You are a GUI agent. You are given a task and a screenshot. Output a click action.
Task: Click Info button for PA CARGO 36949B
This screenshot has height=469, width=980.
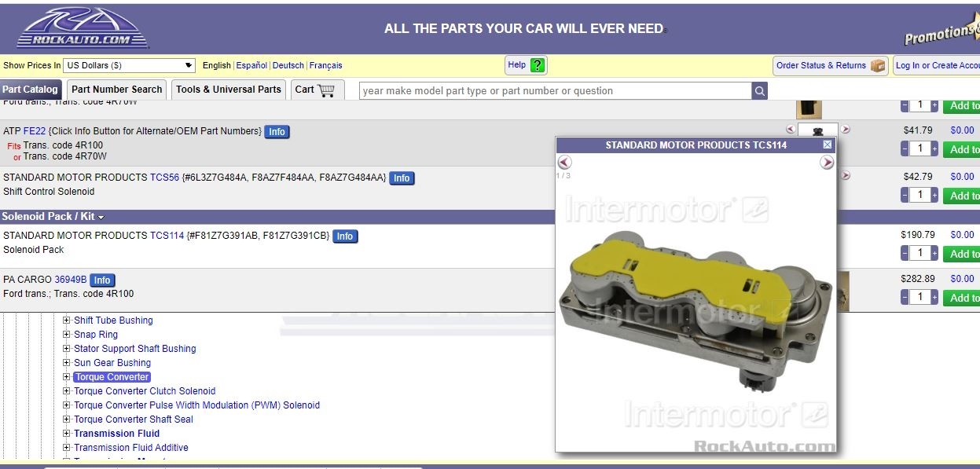click(x=102, y=280)
